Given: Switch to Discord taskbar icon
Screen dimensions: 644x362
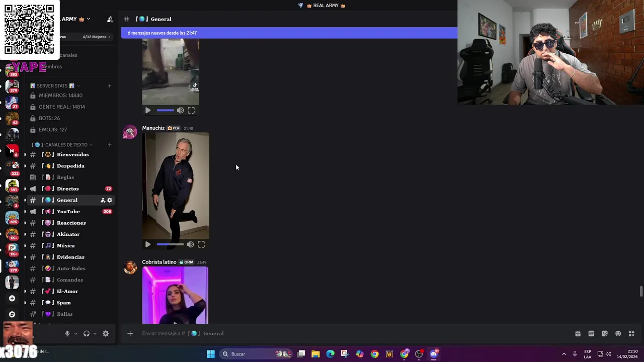Looking at the screenshot, I should (x=434, y=354).
